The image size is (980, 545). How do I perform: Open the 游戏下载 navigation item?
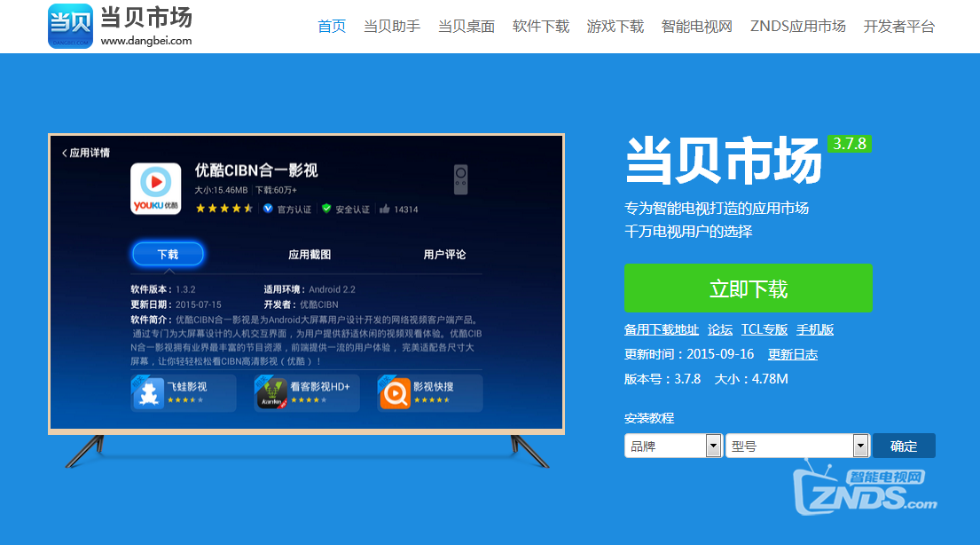(x=615, y=27)
